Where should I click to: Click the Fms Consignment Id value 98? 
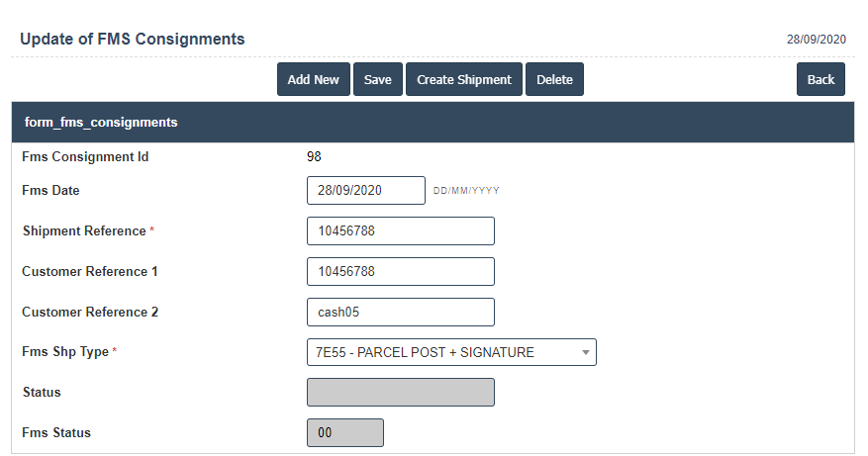(315, 156)
